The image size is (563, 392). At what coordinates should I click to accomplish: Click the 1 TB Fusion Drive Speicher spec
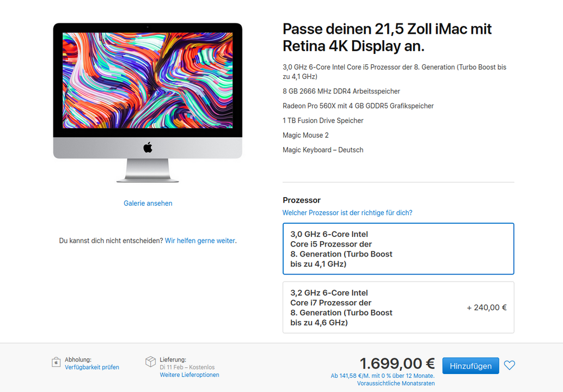(x=323, y=121)
